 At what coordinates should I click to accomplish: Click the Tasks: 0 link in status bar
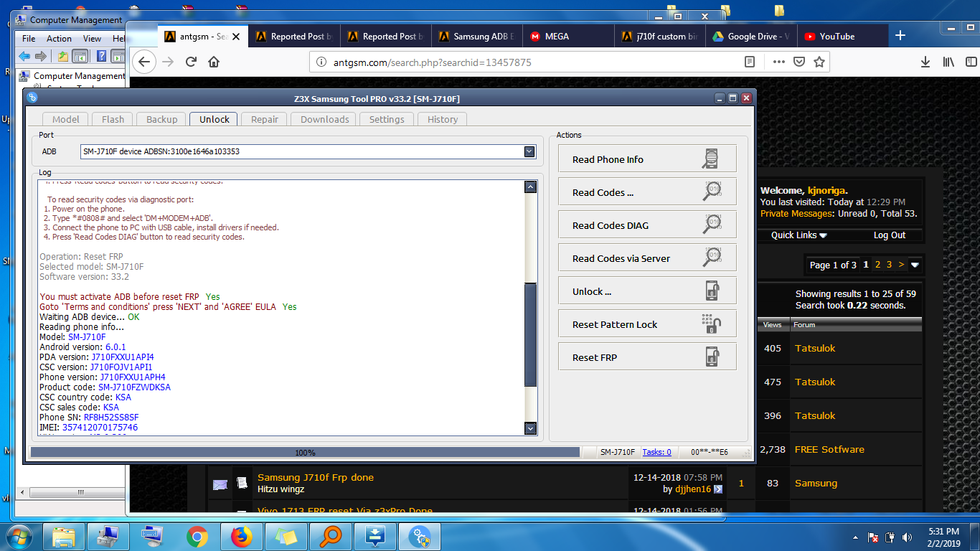pyautogui.click(x=656, y=452)
